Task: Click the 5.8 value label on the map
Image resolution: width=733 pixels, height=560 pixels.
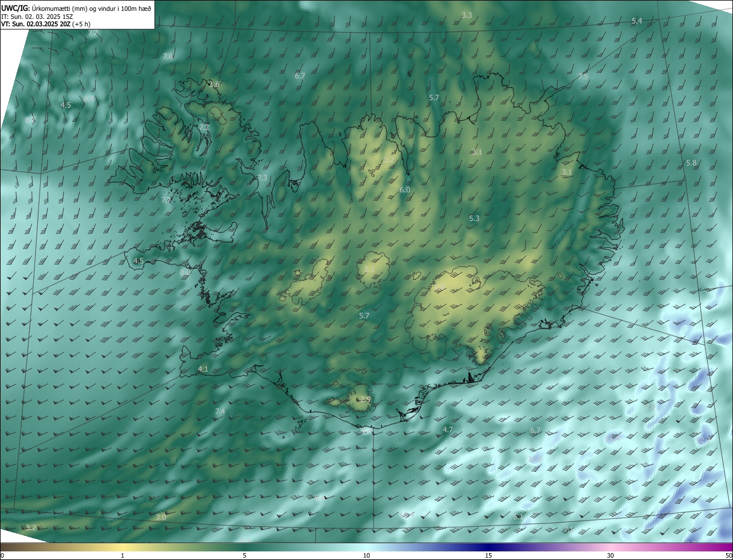Action: point(692,163)
